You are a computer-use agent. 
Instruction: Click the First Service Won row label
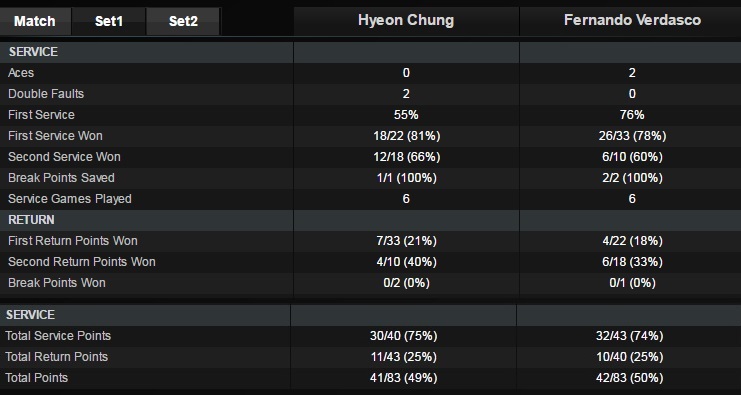[55, 136]
